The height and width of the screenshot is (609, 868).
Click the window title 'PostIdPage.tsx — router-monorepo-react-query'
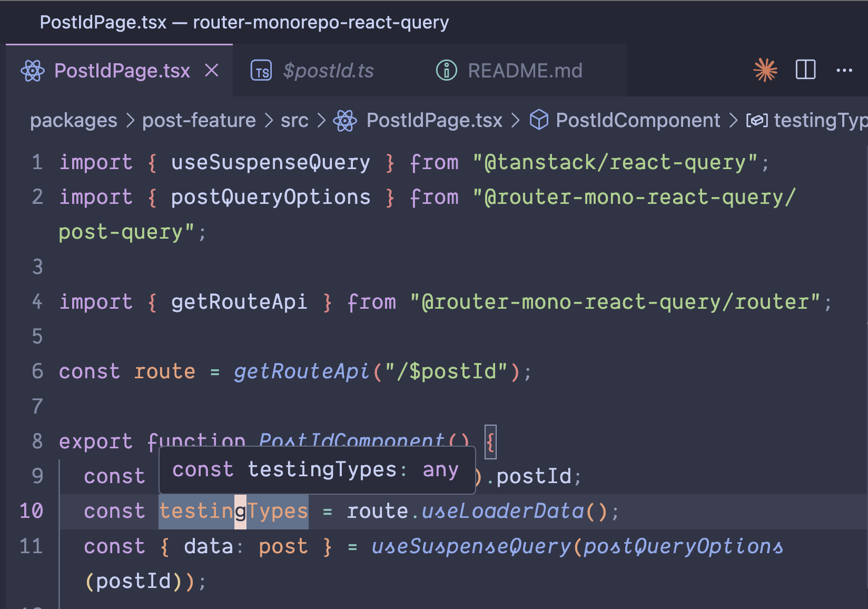[244, 22]
